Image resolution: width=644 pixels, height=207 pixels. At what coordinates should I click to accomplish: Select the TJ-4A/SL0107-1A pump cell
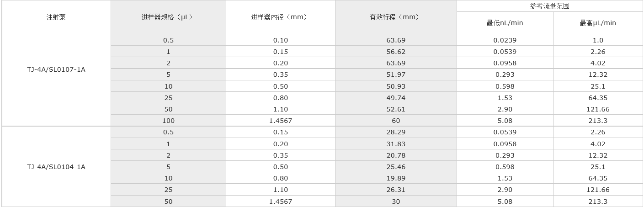point(56,70)
